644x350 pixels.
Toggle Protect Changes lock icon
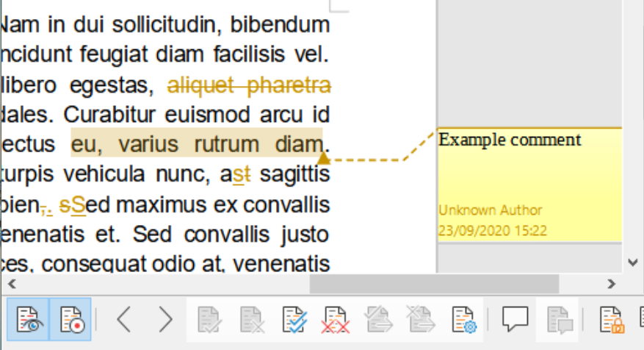pos(611,320)
